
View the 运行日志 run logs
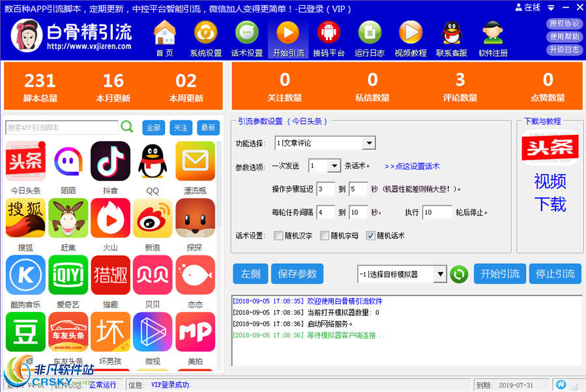click(x=370, y=37)
